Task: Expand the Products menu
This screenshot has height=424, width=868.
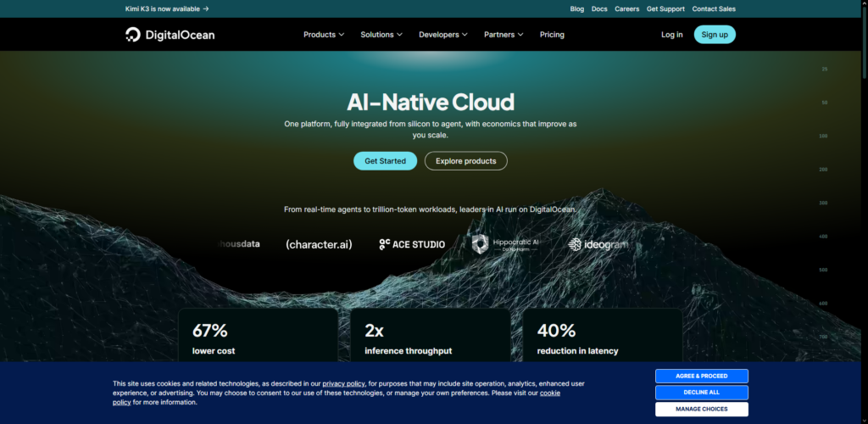Action: click(x=324, y=34)
